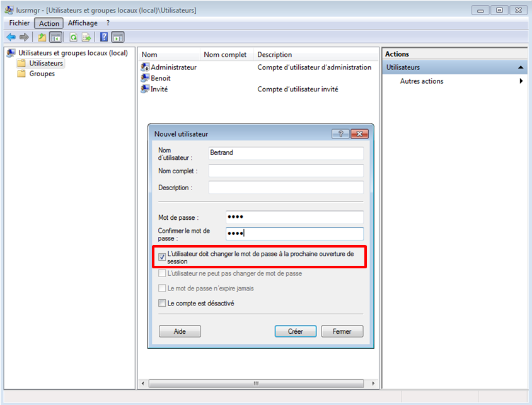Click the root node icon of the console tree

click(11, 53)
